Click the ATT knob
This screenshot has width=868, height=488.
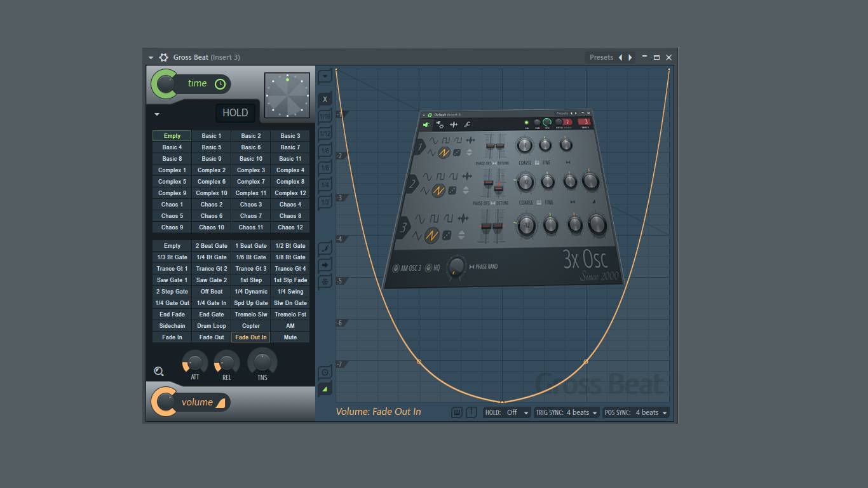(194, 363)
